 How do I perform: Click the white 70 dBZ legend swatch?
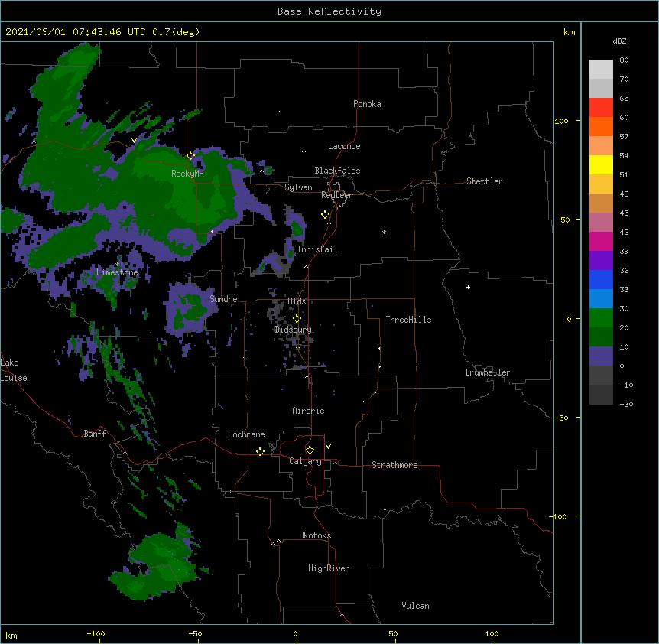click(601, 70)
